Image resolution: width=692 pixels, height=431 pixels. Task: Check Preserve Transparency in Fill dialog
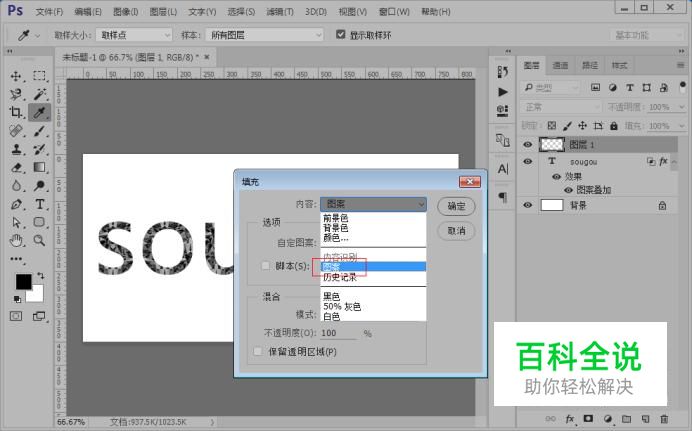258,352
